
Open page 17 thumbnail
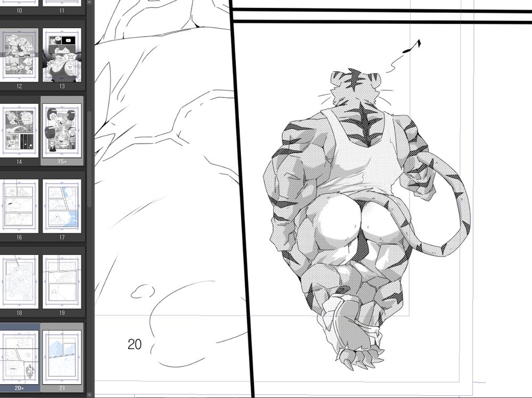click(x=62, y=206)
